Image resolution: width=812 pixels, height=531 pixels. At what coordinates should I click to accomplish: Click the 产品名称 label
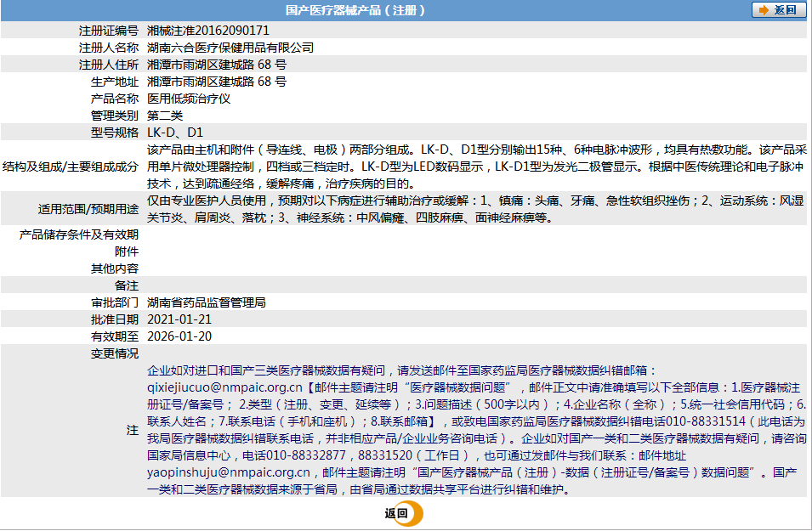pyautogui.click(x=115, y=99)
